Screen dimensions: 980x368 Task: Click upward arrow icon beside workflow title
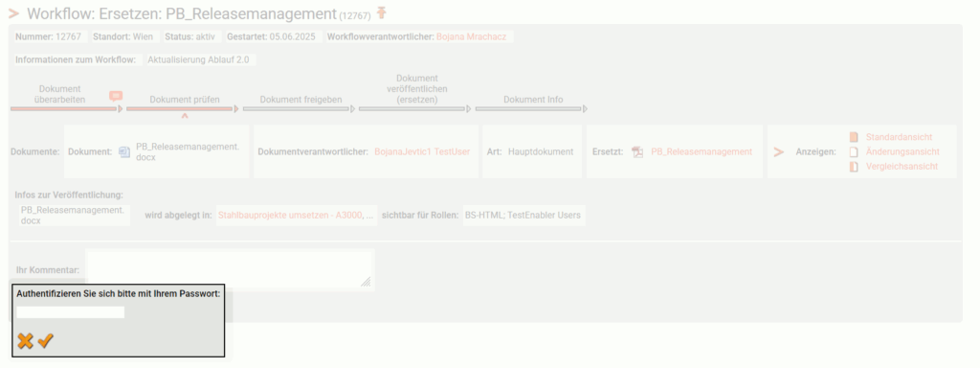pyautogui.click(x=382, y=13)
